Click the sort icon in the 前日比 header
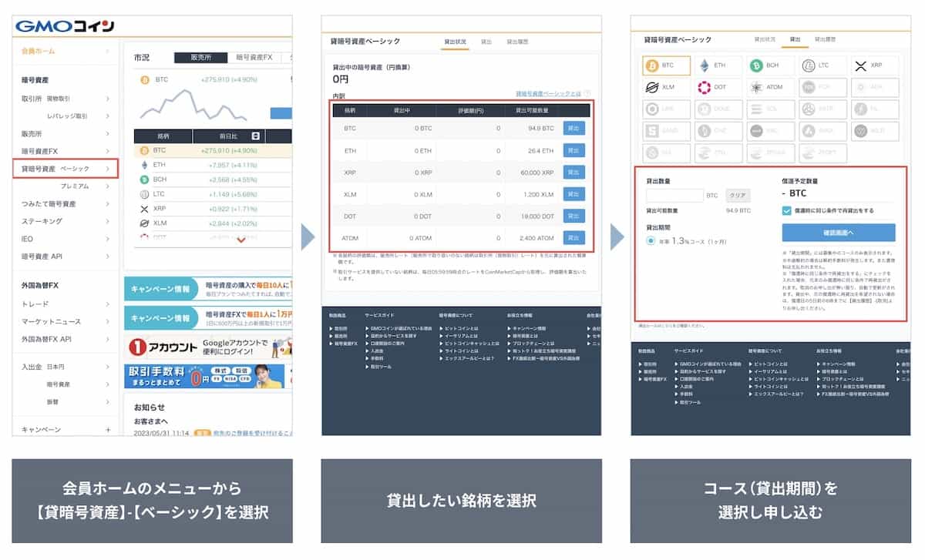 coord(256,136)
